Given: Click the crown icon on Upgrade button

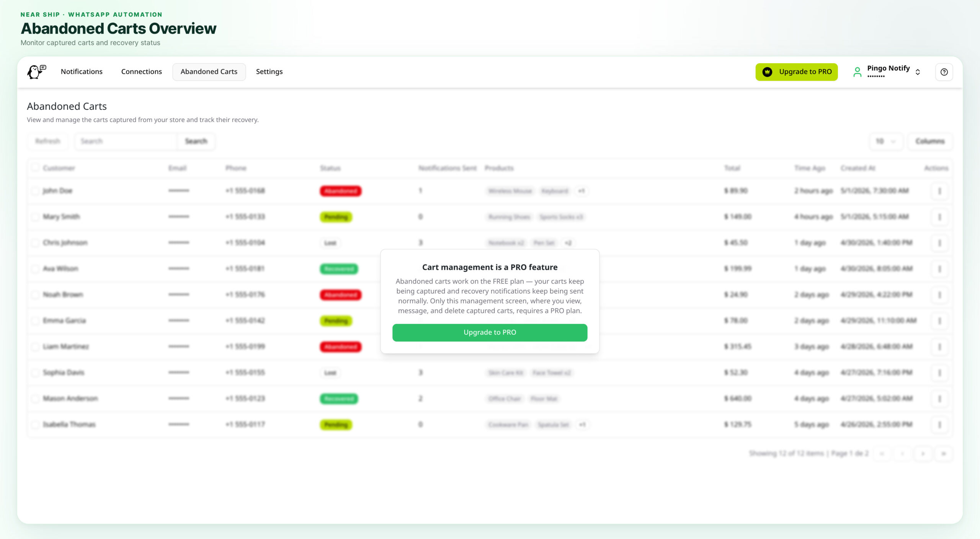Looking at the screenshot, I should click(x=767, y=72).
